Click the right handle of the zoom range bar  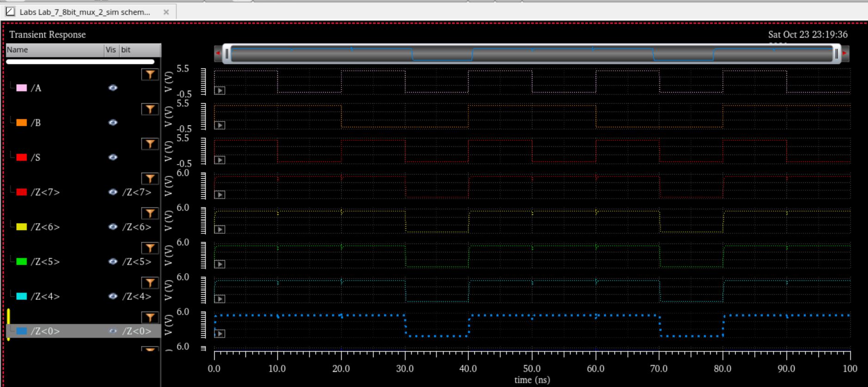(837, 54)
